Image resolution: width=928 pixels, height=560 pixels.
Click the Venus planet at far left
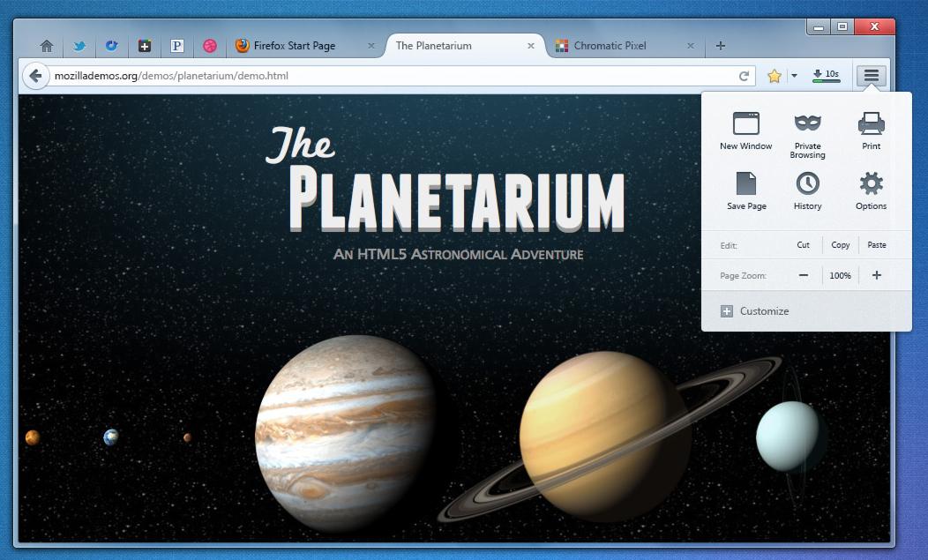(33, 437)
